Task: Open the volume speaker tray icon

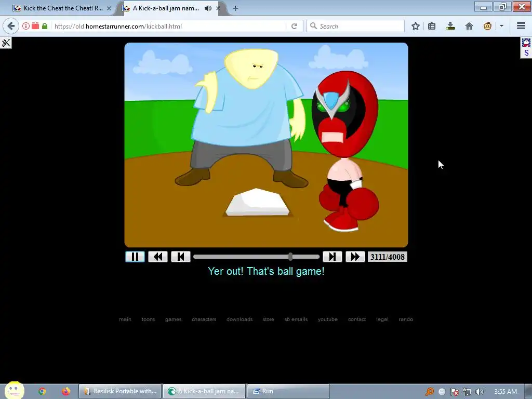Action: 479,392
